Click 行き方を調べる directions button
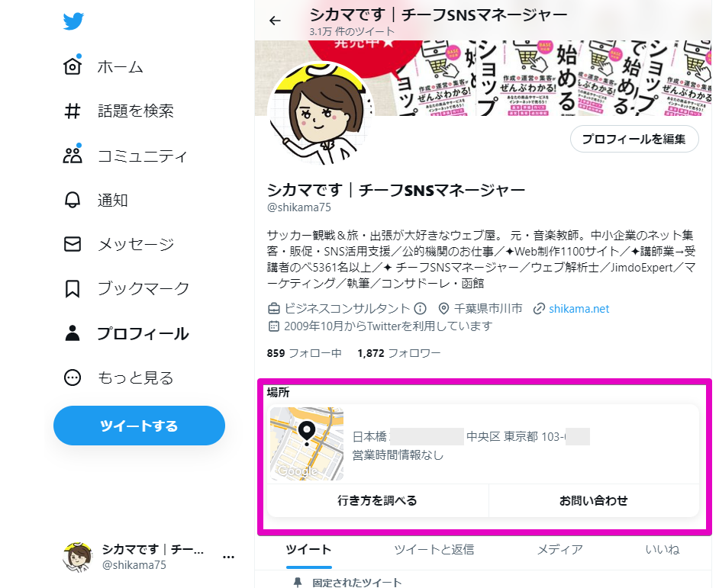 (378, 500)
